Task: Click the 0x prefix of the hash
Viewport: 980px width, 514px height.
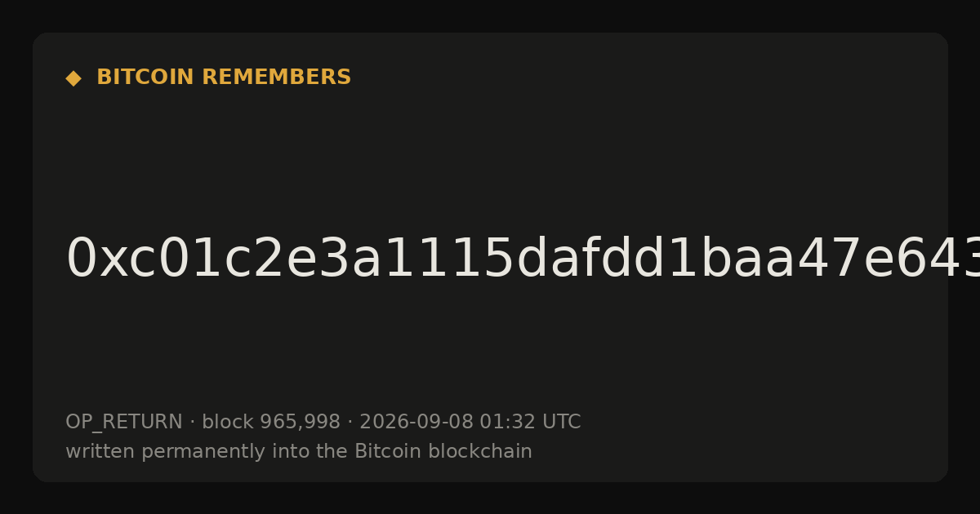Action: click(96, 259)
